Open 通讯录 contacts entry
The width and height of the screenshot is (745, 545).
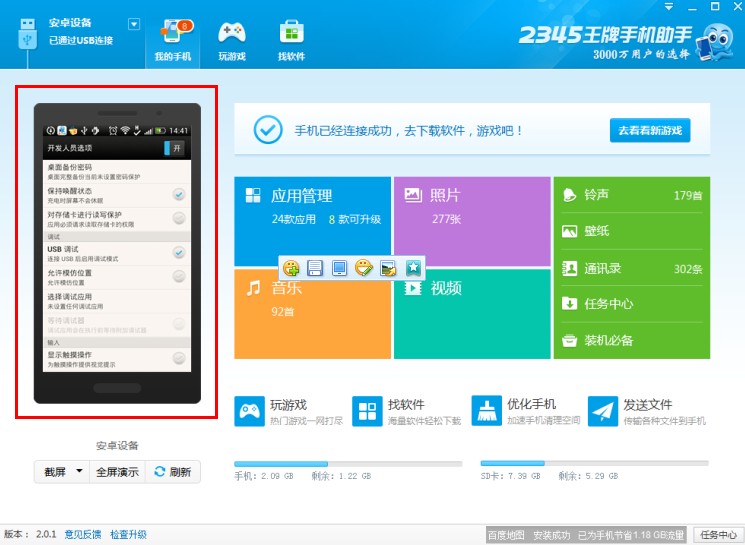coord(632,268)
